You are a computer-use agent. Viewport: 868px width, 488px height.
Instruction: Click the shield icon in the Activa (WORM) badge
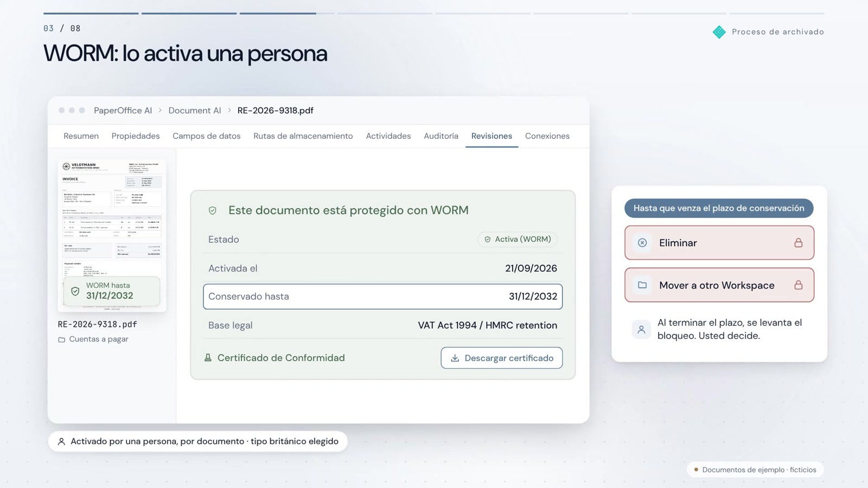(487, 239)
